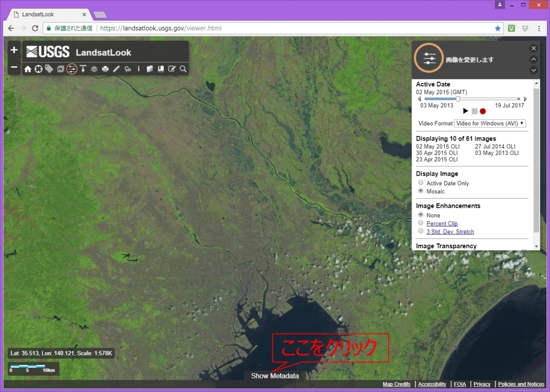Zoom out the map with minus button
Image resolution: width=550 pixels, height=392 pixels.
point(14,67)
